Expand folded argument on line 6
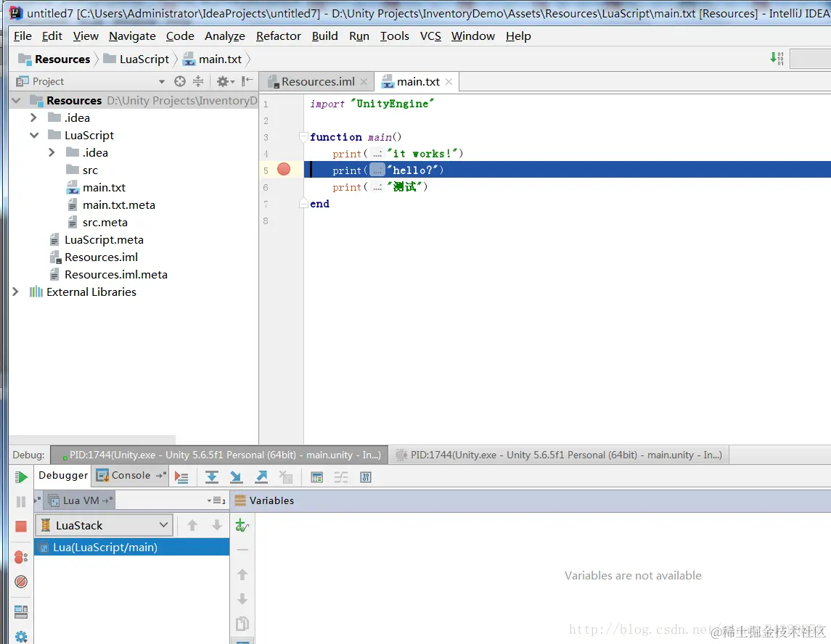This screenshot has width=831, height=644. [377, 187]
